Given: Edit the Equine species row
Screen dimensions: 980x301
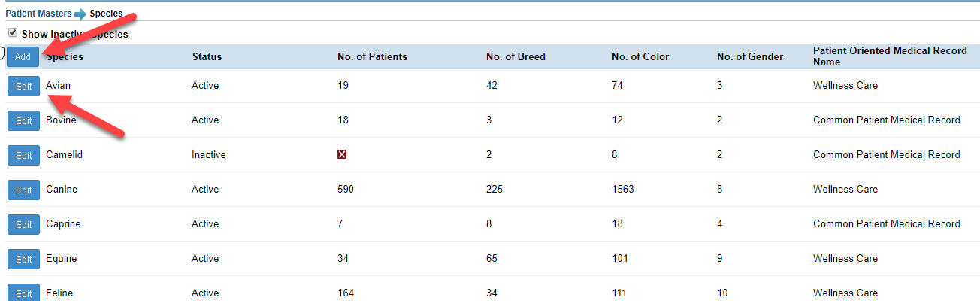Looking at the screenshot, I should (23, 259).
